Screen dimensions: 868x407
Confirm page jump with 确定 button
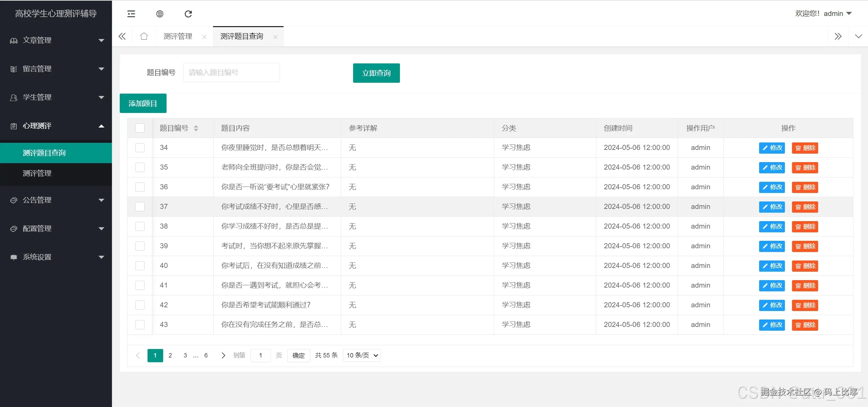pos(298,355)
